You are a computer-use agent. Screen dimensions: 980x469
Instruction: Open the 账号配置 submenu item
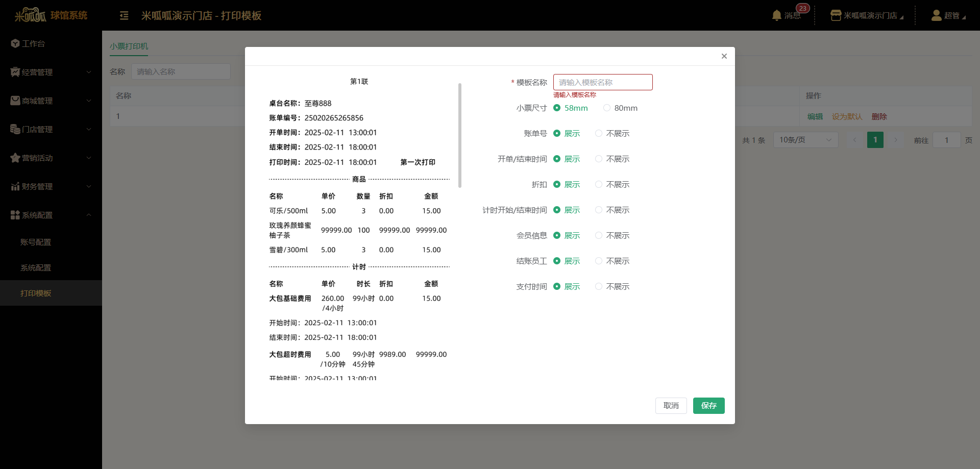pyautogui.click(x=36, y=242)
